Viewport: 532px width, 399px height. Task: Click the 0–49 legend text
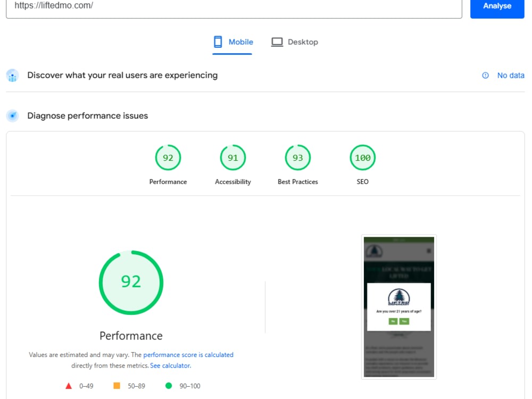(86, 386)
